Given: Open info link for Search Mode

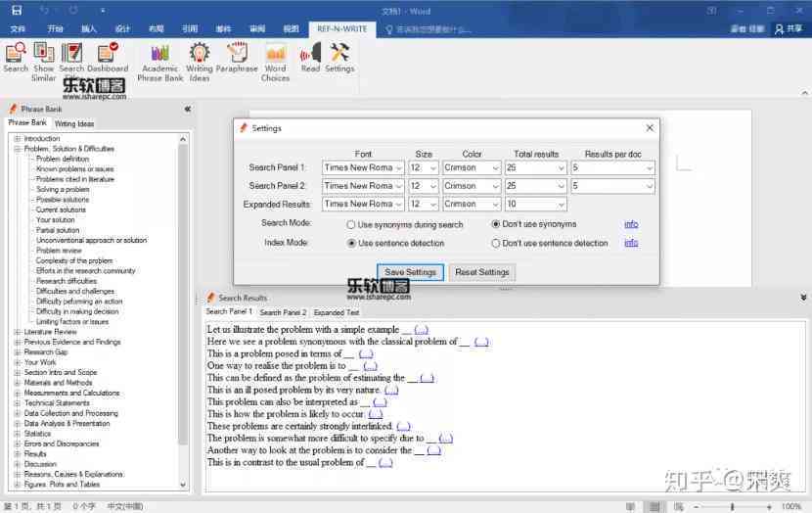Looking at the screenshot, I should pyautogui.click(x=631, y=224).
